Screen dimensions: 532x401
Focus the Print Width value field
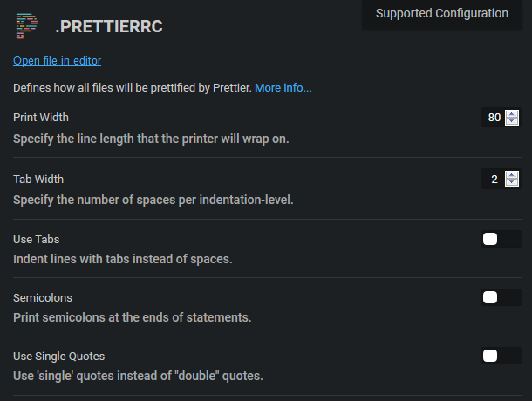coord(493,118)
